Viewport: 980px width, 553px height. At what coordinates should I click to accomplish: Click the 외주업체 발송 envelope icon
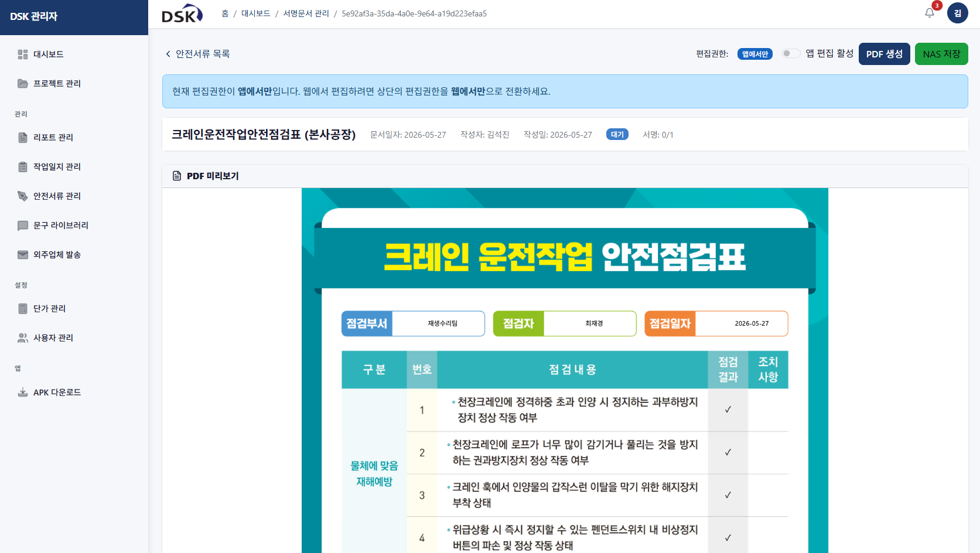click(x=23, y=255)
